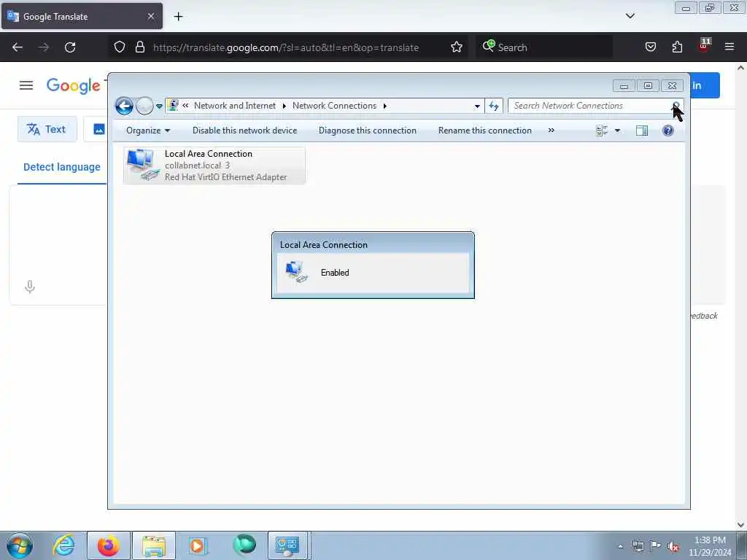
Task: Click network icon in Enabled popup
Action: pyautogui.click(x=297, y=272)
